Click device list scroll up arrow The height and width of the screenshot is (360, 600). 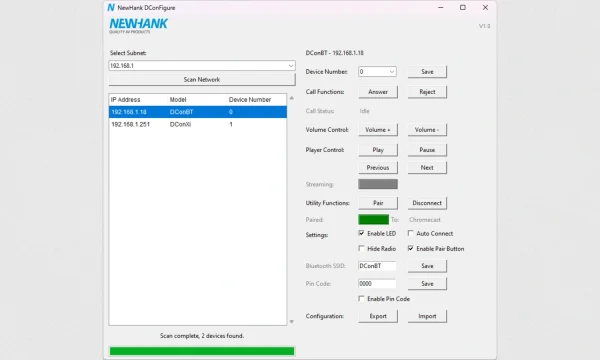292,98
